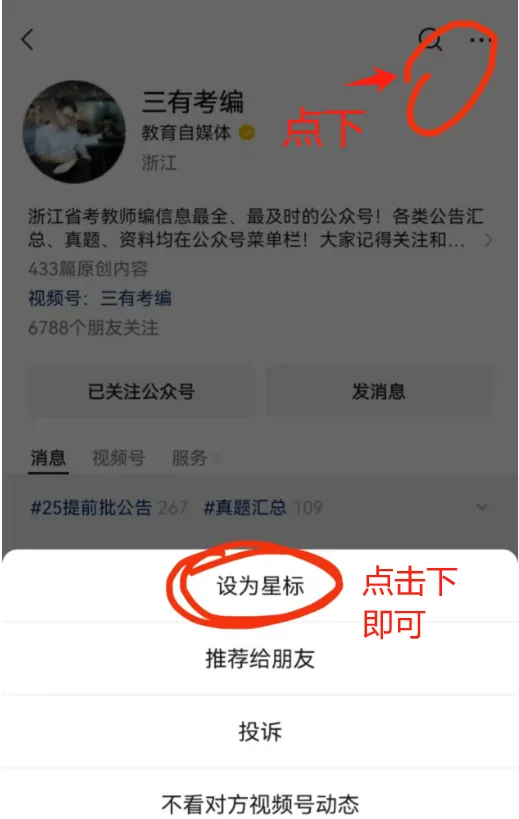Tap the 发消息 button

click(x=379, y=391)
